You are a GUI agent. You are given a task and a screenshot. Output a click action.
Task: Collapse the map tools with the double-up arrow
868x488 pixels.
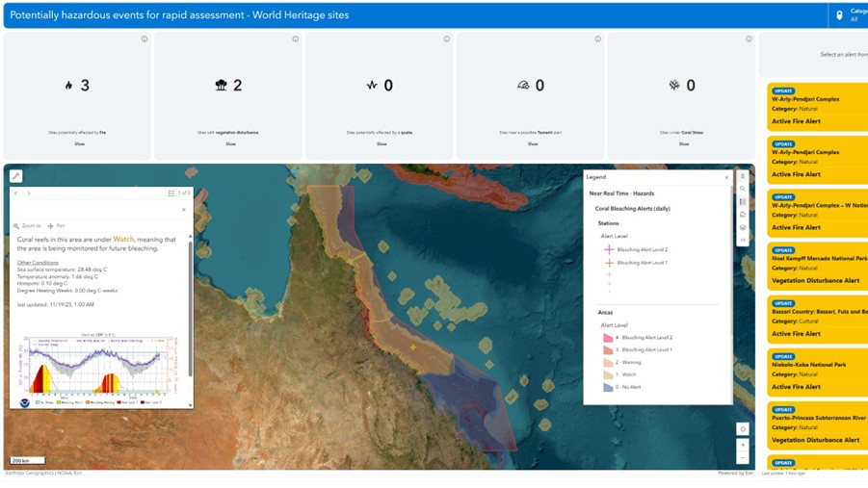pyautogui.click(x=743, y=176)
